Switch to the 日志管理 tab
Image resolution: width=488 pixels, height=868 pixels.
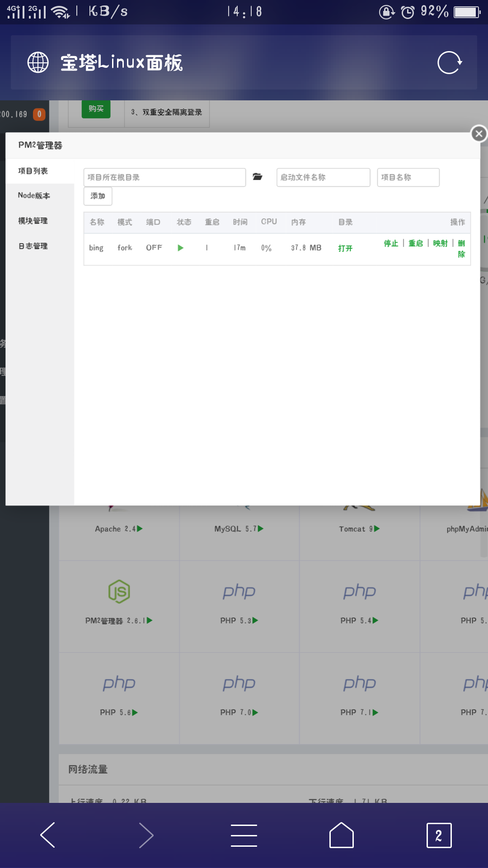(40, 246)
